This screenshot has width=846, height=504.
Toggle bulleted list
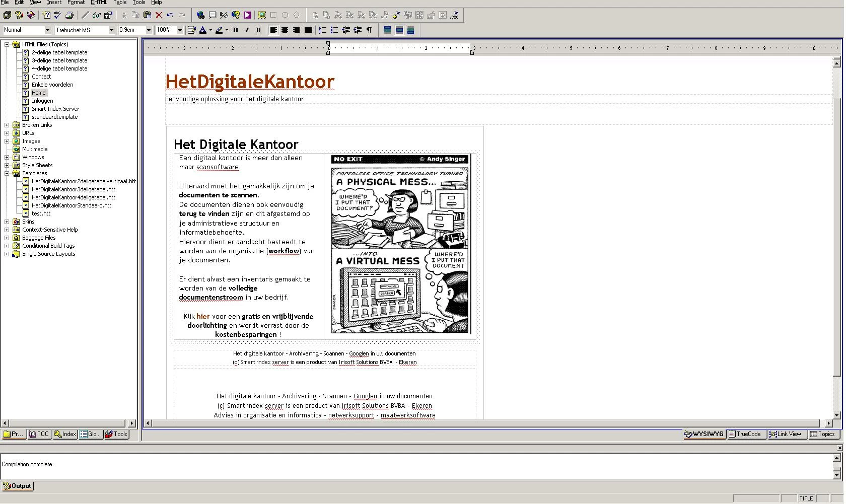coord(334,30)
